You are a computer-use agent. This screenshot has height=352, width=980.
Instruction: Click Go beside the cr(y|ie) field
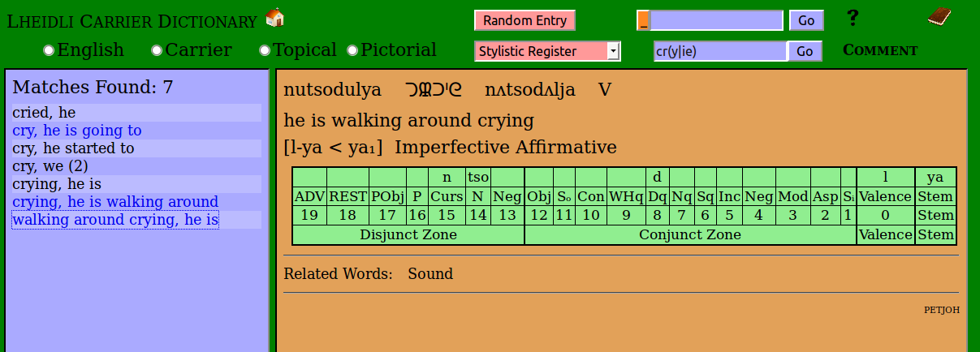[x=804, y=51]
